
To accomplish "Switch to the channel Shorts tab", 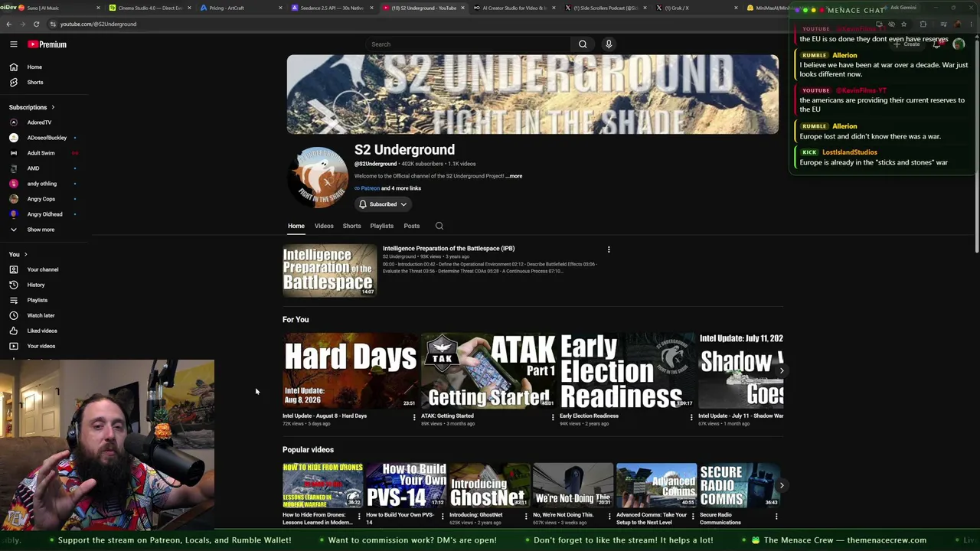I will [351, 226].
